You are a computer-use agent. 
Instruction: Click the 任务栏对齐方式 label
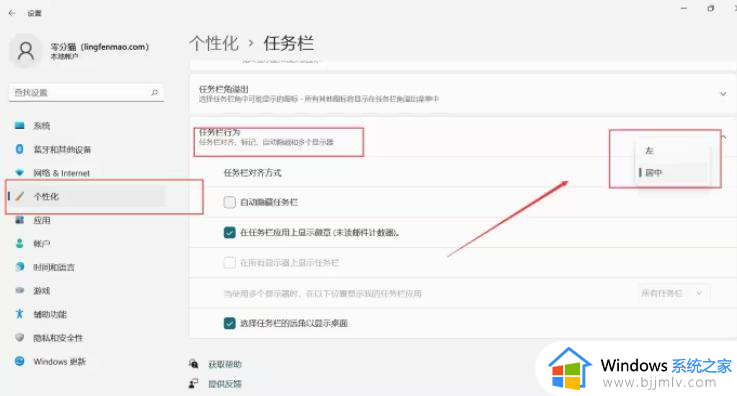[x=252, y=173]
